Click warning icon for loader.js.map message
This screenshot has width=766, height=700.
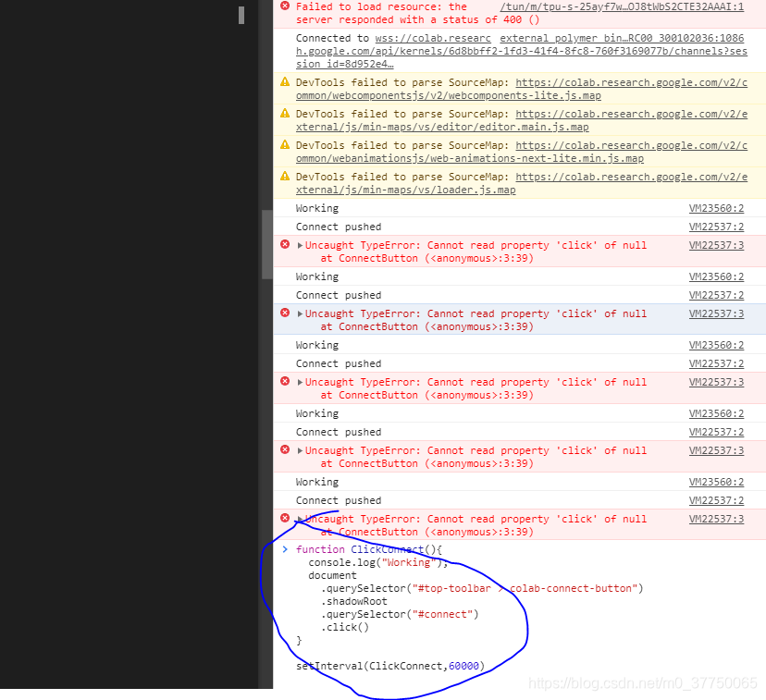click(285, 177)
